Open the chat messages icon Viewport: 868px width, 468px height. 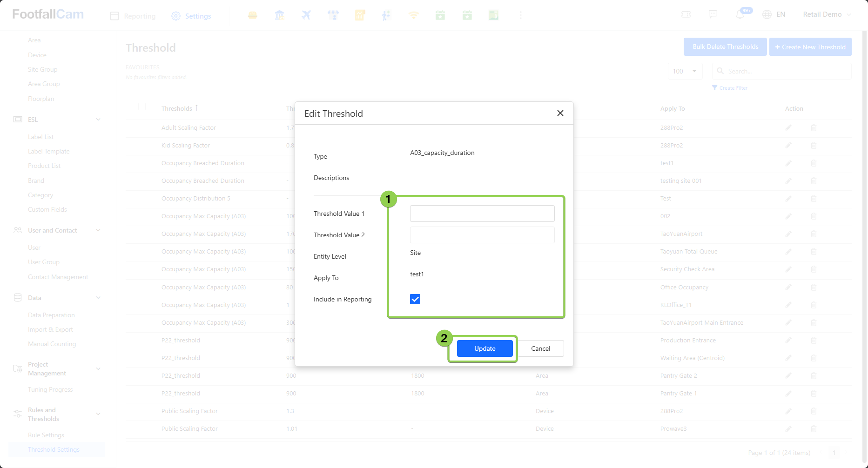pos(713,14)
